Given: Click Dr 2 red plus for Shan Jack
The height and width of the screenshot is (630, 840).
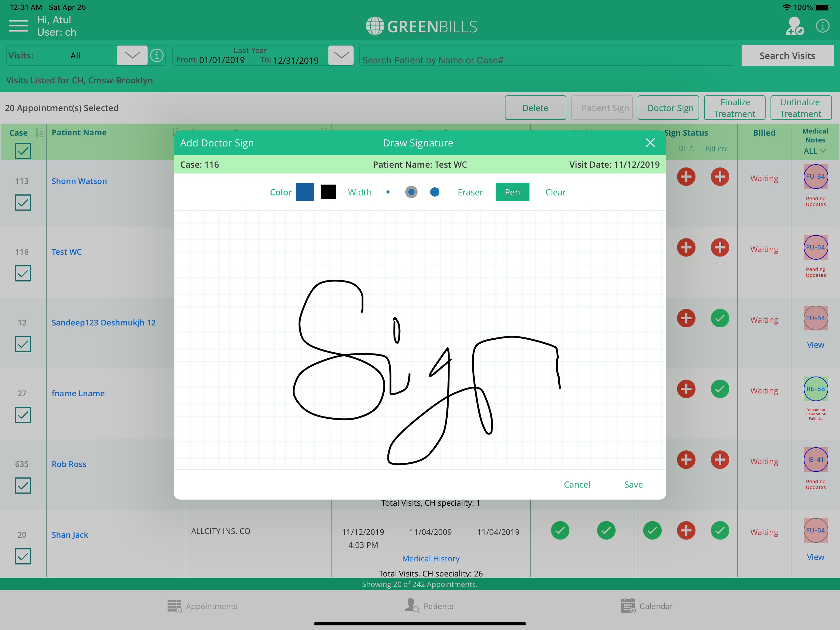Looking at the screenshot, I should coord(686,530).
